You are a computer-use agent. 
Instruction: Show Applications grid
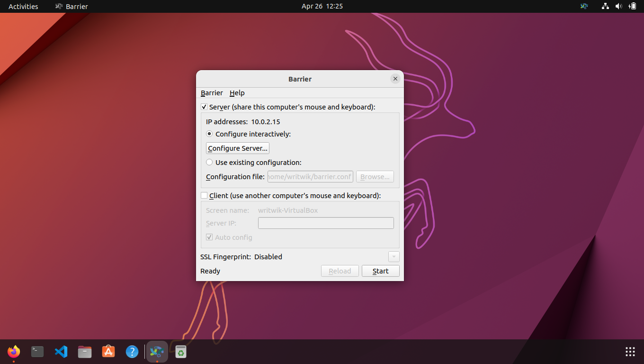coord(630,352)
